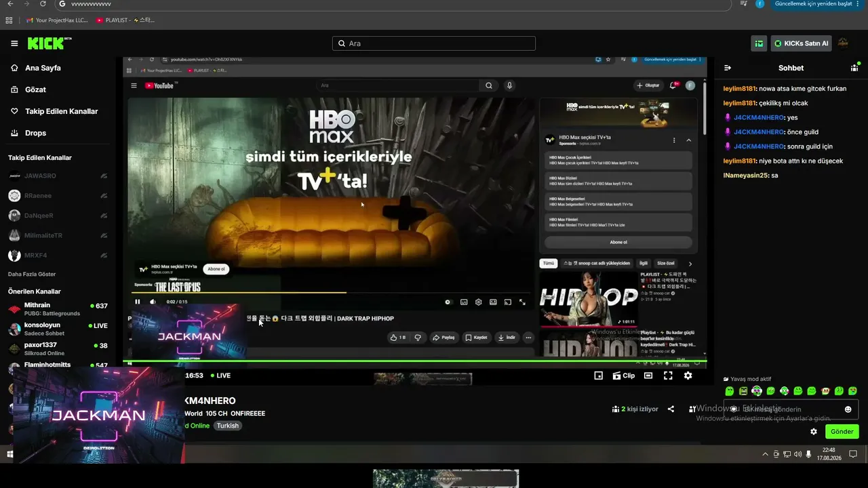868x488 pixels.
Task: Click the Kick search field Ara
Action: (434, 43)
